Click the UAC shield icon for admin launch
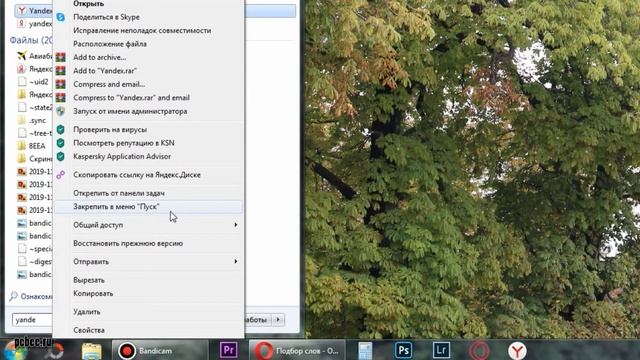 [60, 111]
